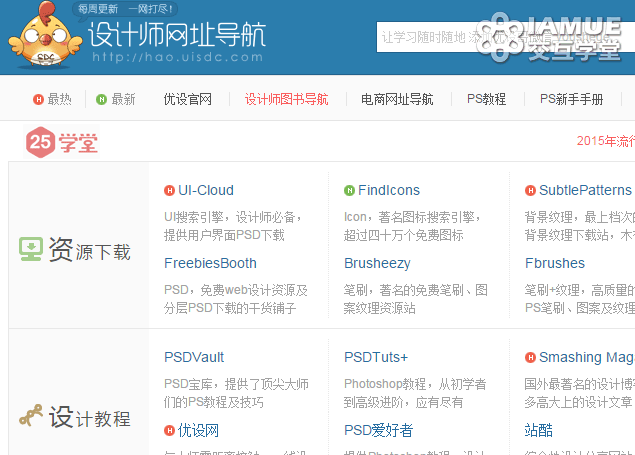
Task: Open the PSDVault link
Action: [x=194, y=357]
